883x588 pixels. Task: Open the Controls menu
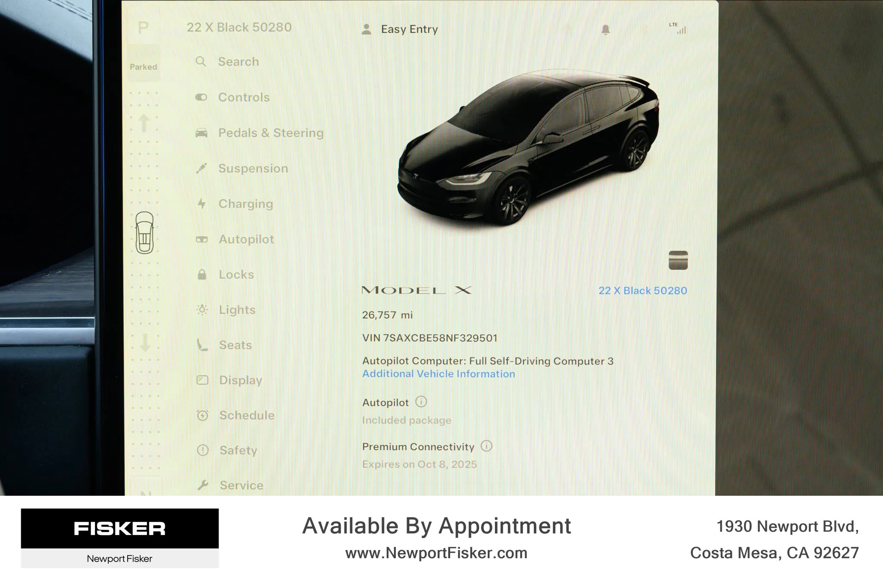point(243,97)
